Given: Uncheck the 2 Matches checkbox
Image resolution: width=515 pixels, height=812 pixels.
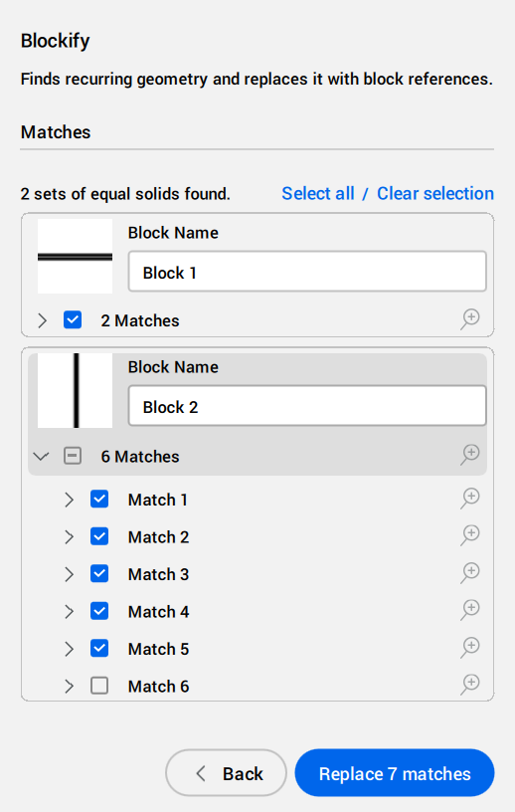Looking at the screenshot, I should (x=73, y=320).
